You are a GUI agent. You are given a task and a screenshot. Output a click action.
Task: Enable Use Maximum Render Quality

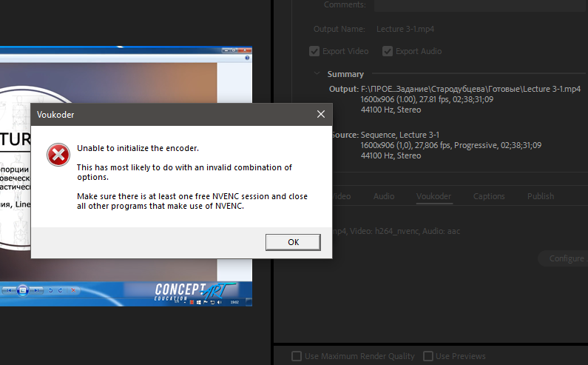tap(297, 356)
